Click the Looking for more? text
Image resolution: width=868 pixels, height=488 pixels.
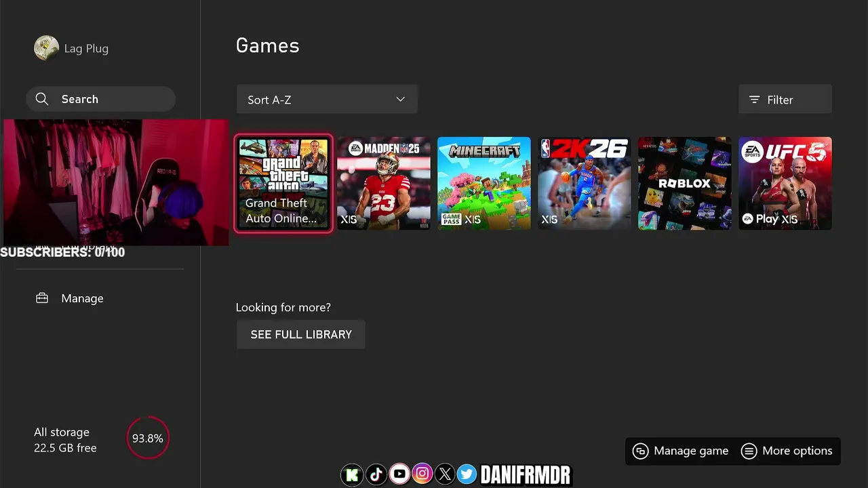[283, 307]
